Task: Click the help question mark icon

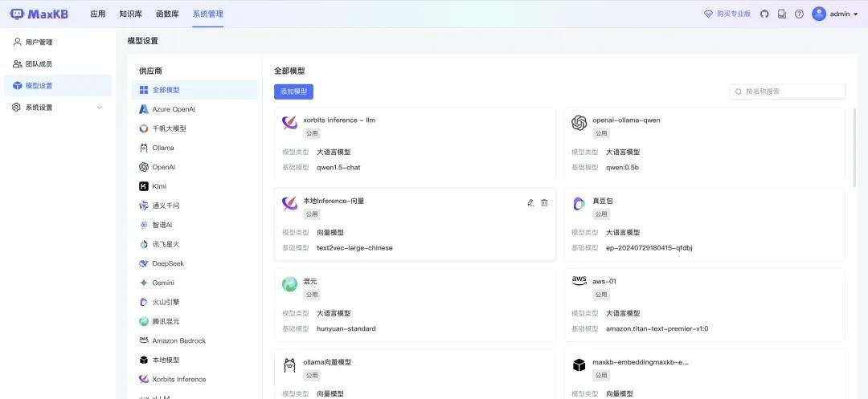Action: 799,14
